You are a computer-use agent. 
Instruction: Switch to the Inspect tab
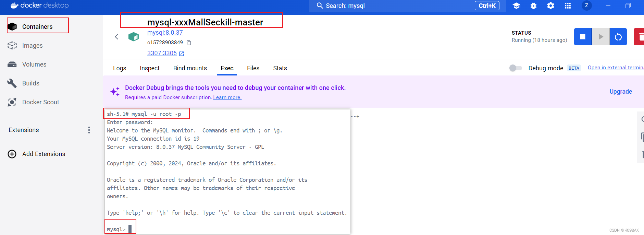(150, 68)
